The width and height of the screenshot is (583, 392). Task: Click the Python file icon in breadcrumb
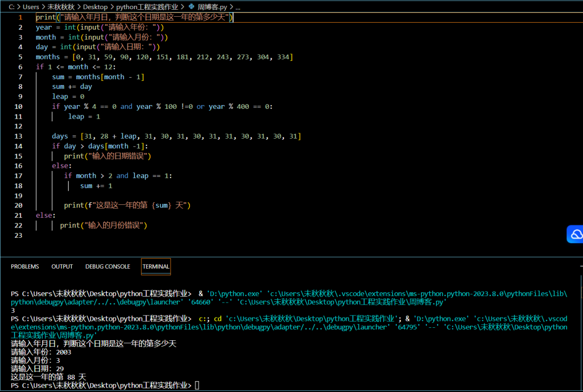click(192, 6)
